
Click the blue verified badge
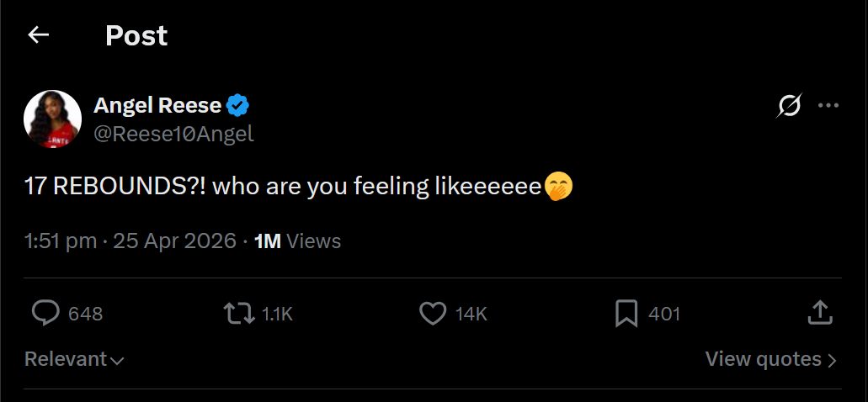[239, 106]
